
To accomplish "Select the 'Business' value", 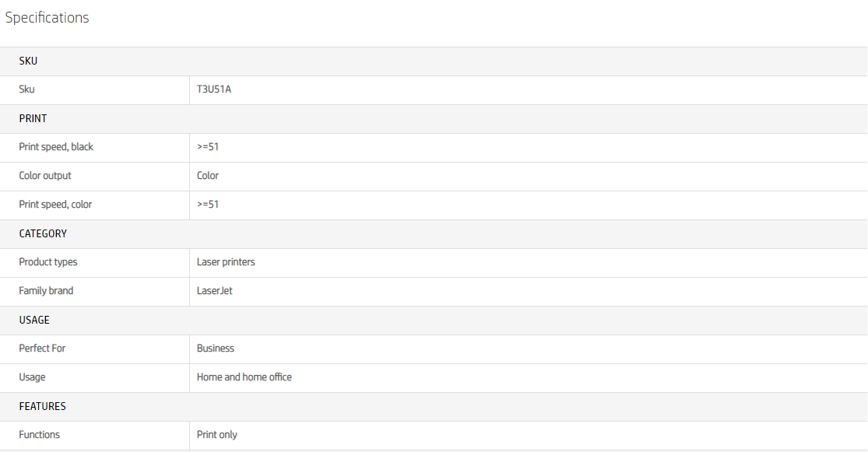I will coord(216,349).
